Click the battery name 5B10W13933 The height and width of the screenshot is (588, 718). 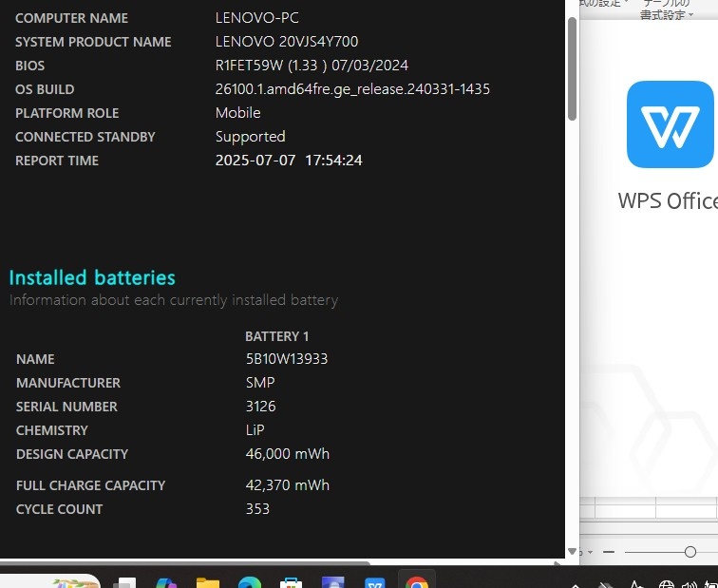point(287,358)
